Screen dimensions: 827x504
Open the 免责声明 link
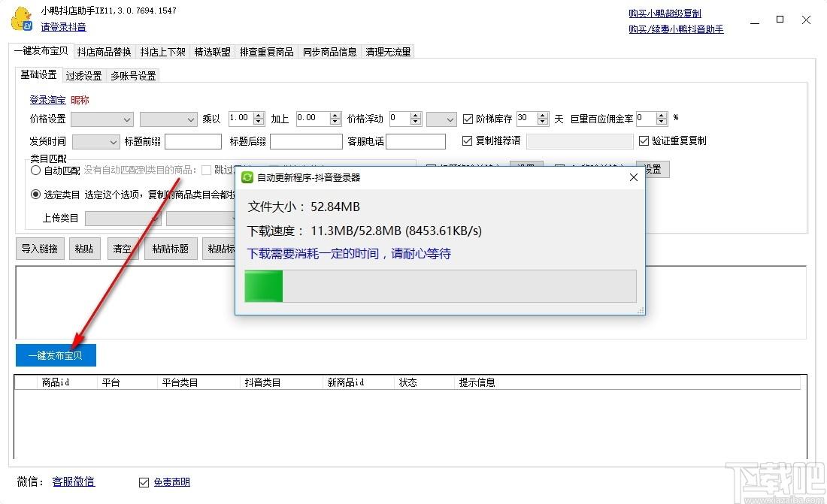171,482
